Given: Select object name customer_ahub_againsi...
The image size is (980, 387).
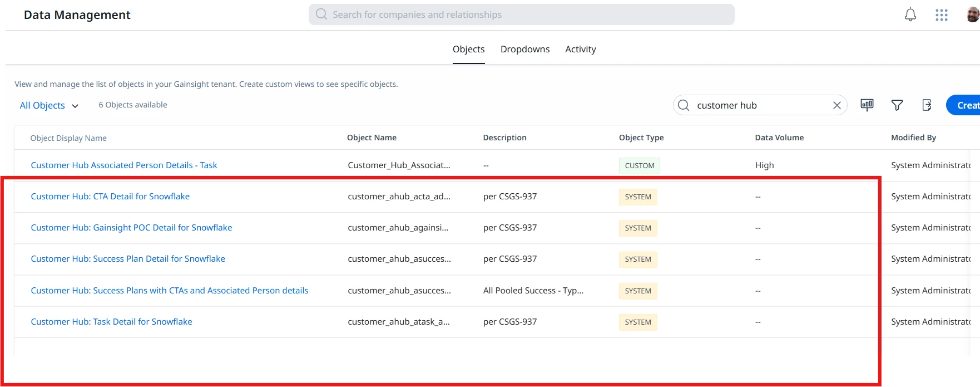Looking at the screenshot, I should [398, 228].
